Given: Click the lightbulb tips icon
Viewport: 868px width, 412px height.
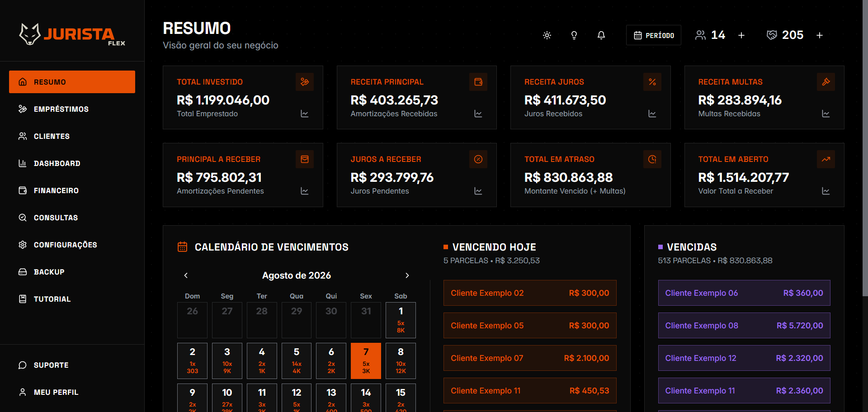Looking at the screenshot, I should pyautogui.click(x=574, y=35).
